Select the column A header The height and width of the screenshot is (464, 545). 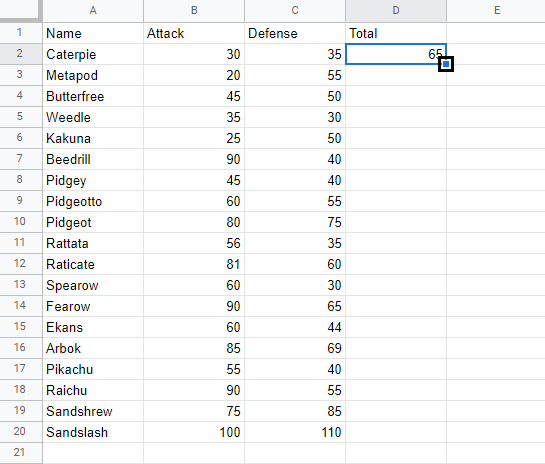93,11
